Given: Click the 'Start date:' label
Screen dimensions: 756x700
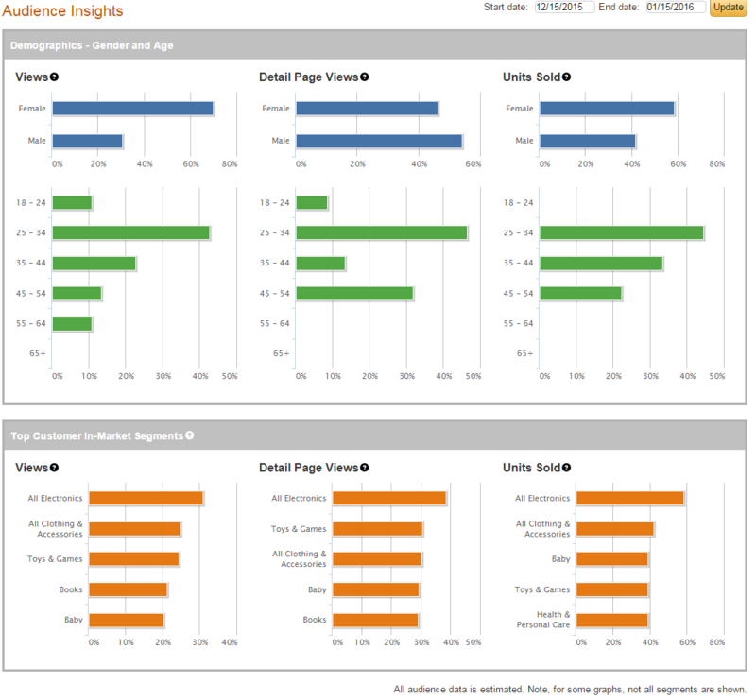Looking at the screenshot, I should tap(506, 7).
